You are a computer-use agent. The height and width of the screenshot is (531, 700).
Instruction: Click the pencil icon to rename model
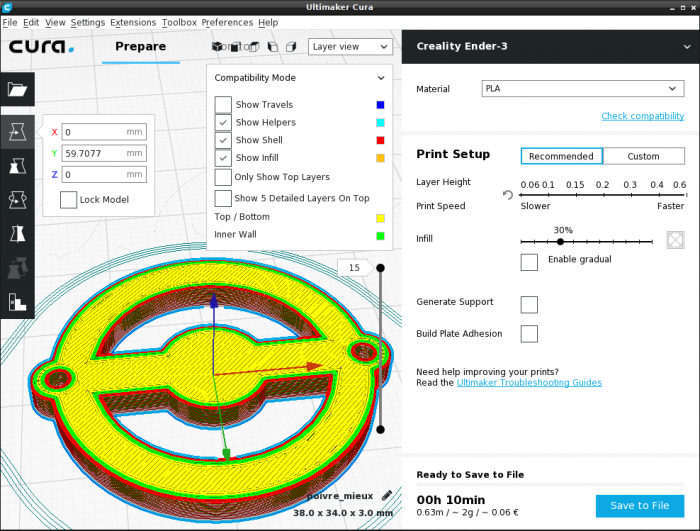click(x=387, y=495)
